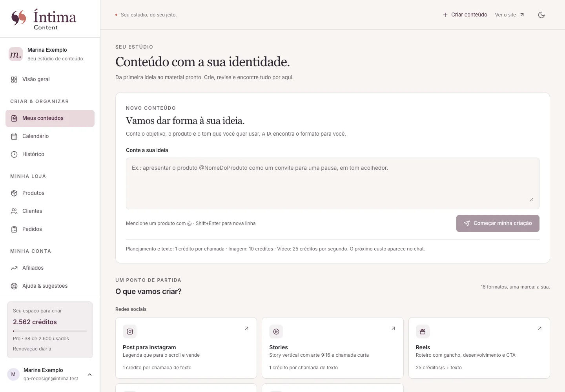This screenshot has width=565, height=392.
Task: Click the 'Renovação diária' text
Action: [32, 349]
